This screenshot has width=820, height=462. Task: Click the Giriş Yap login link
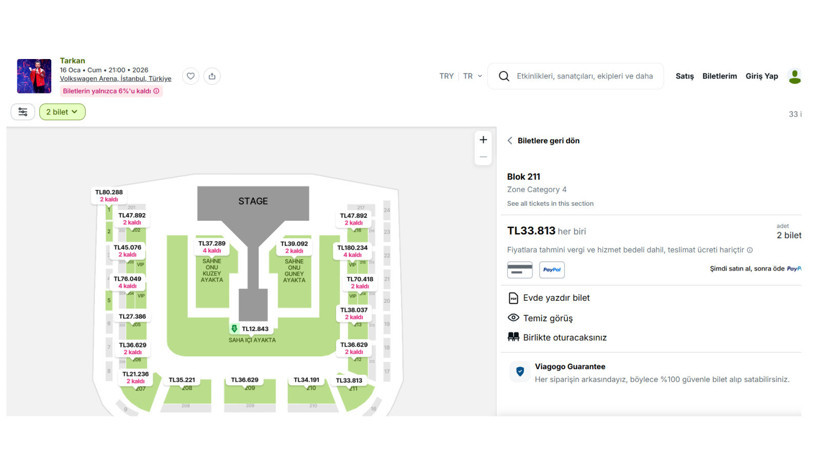coord(761,76)
